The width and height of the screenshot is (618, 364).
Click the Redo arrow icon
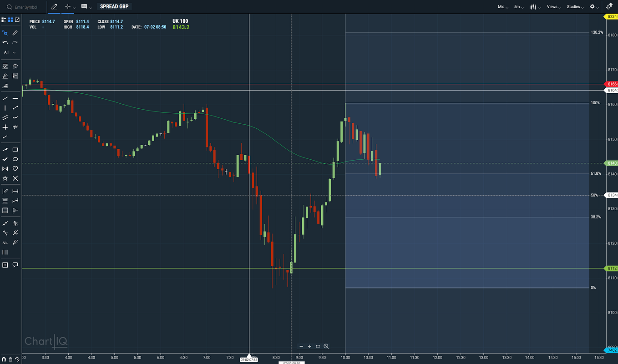[14, 42]
